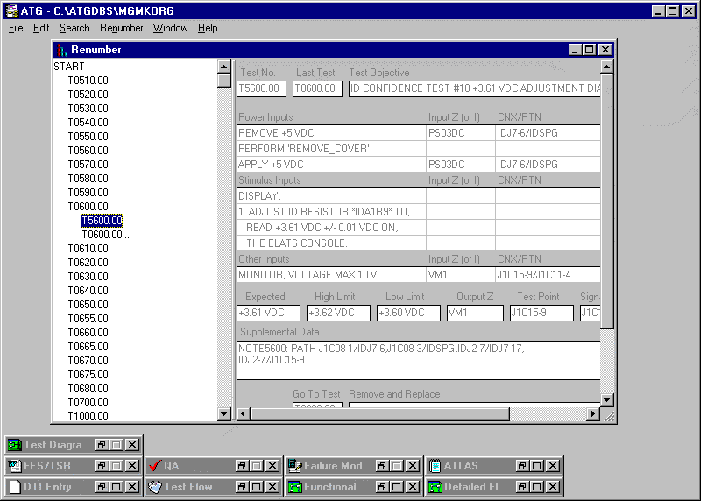This screenshot has height=501, width=701.
Task: Open the File menu
Action: (16, 28)
